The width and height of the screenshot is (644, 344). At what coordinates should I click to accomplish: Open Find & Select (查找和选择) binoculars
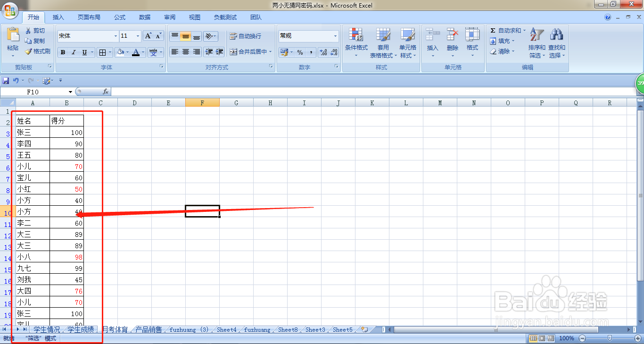(x=557, y=42)
